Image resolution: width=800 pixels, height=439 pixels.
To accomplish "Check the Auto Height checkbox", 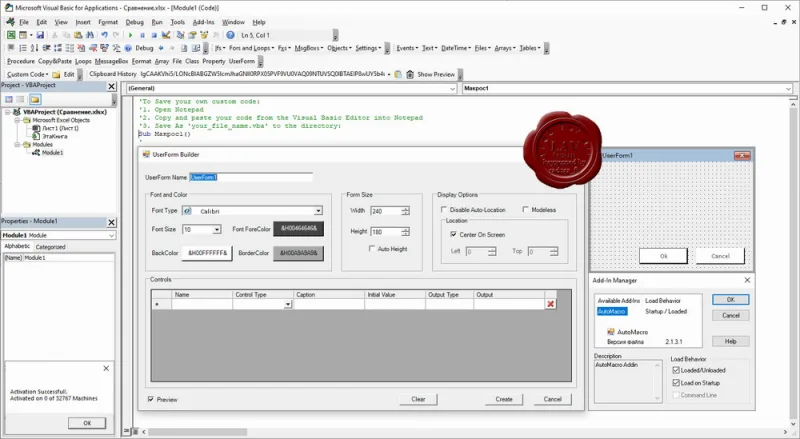I will coord(371,249).
